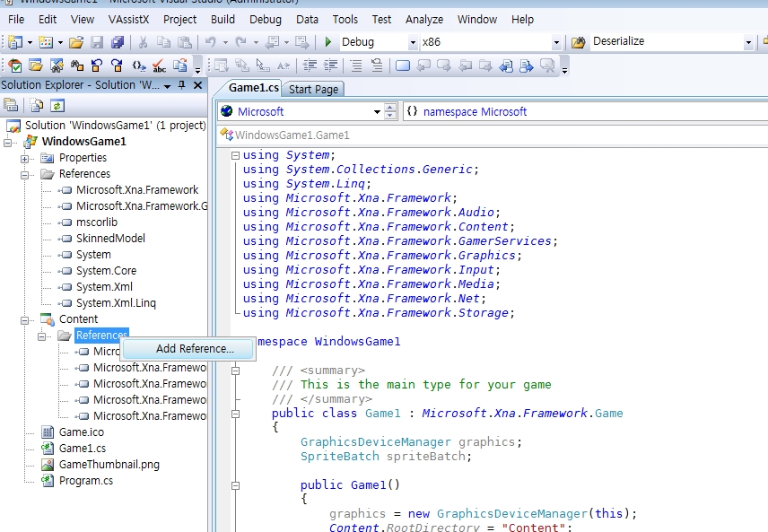Collapse the Game1 class outline
Image resolution: width=768 pixels, height=532 pixels.
point(235,414)
